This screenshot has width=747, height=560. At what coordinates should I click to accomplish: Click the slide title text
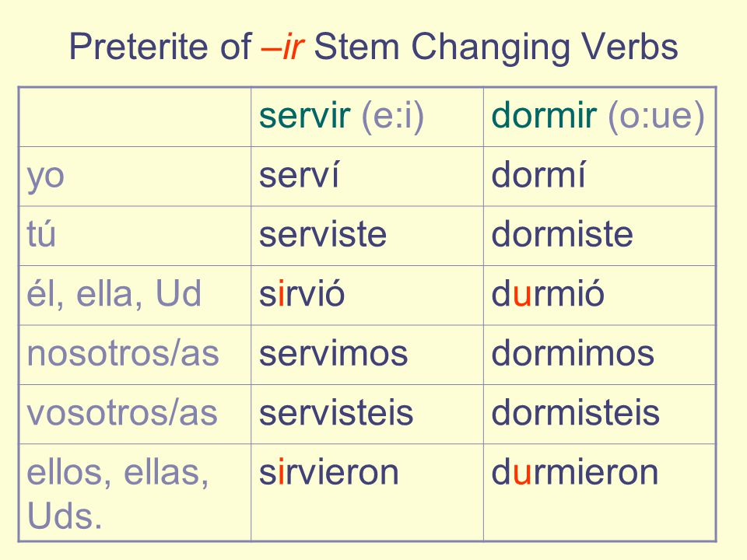[373, 47]
